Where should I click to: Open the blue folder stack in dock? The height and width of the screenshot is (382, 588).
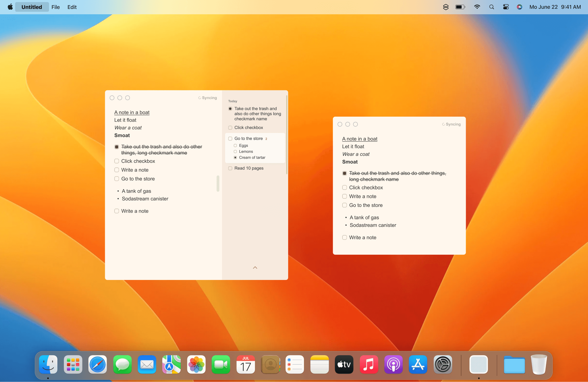[x=514, y=365]
